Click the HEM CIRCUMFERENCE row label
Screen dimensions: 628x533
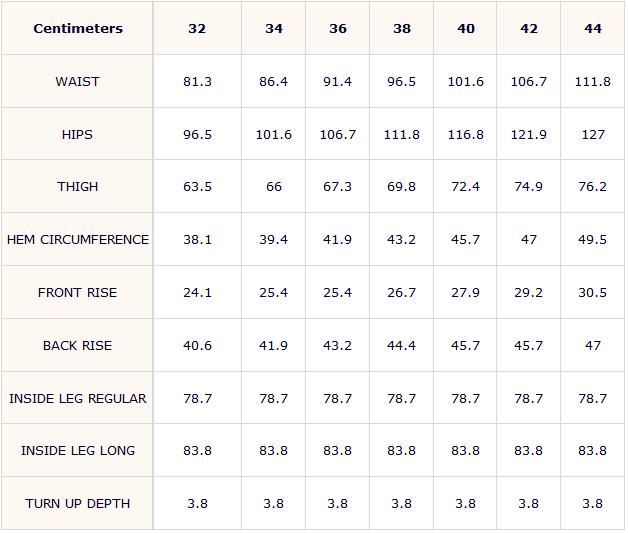point(78,239)
